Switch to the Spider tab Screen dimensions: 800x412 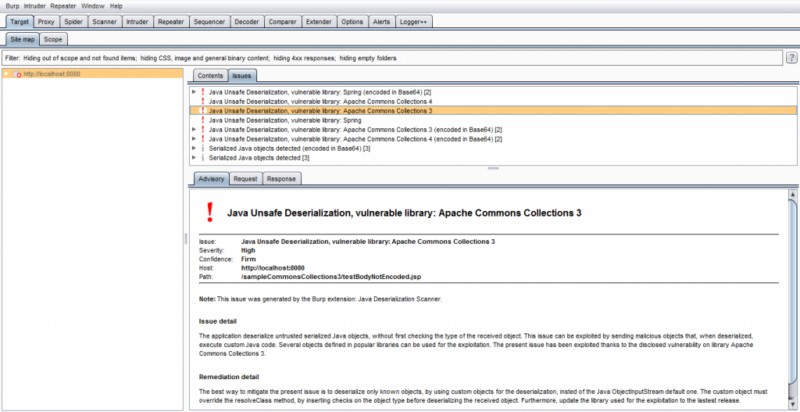[73, 22]
